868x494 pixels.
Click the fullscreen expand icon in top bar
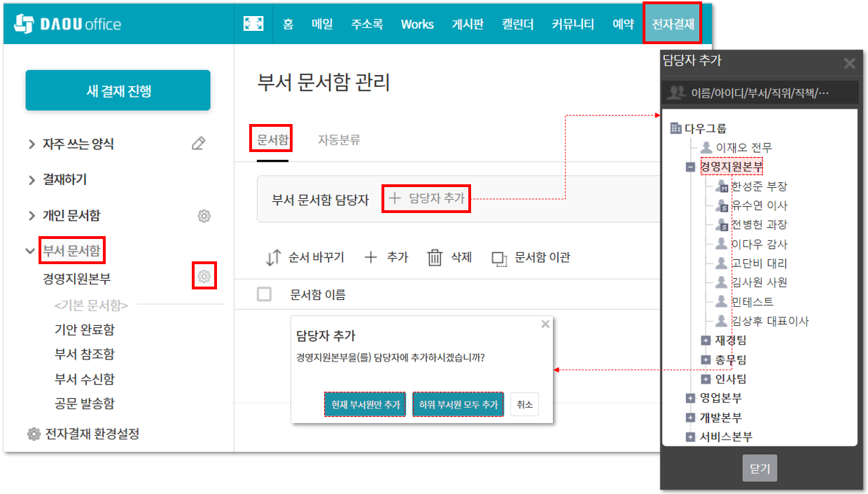(253, 24)
